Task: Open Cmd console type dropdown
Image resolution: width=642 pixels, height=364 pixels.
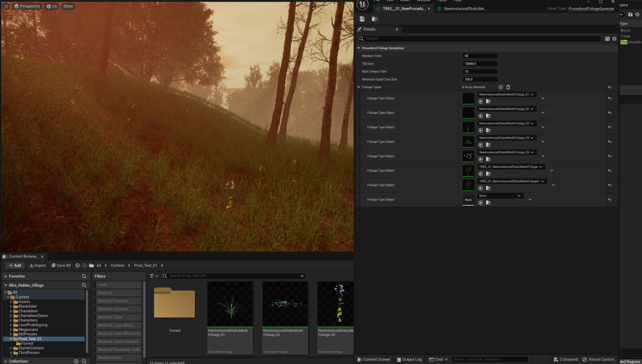Action: click(438, 359)
